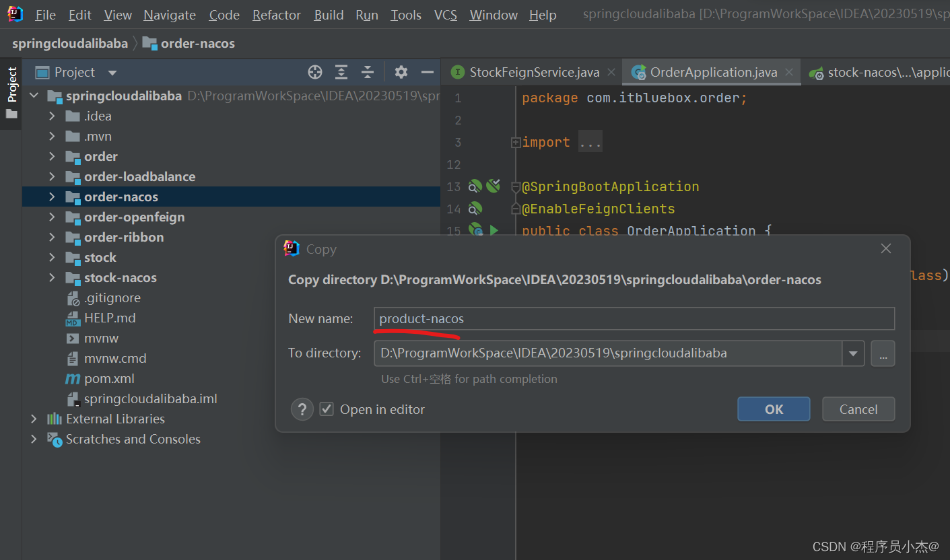Click the help question mark in Copy dialog

(302, 409)
